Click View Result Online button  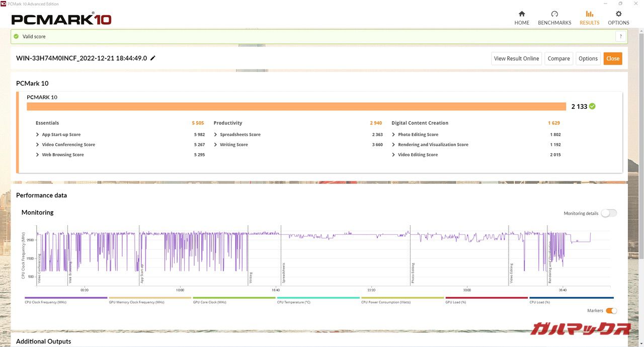[x=516, y=58]
